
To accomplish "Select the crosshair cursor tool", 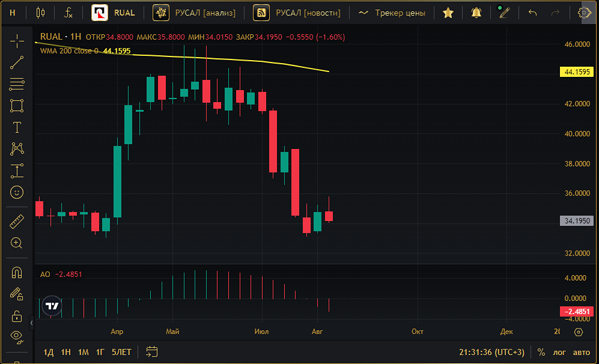I will 17,41.
